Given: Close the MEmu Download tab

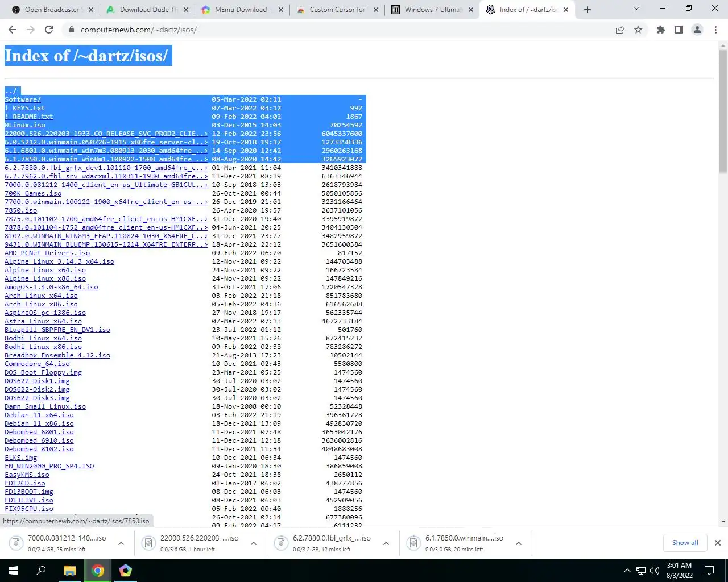Looking at the screenshot, I should tap(281, 10).
